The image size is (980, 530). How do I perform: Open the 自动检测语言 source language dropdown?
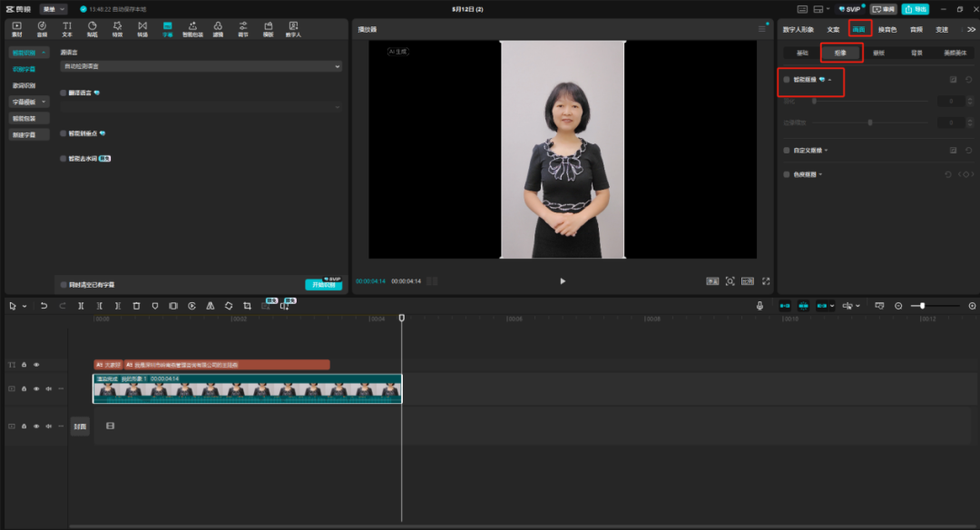[201, 66]
